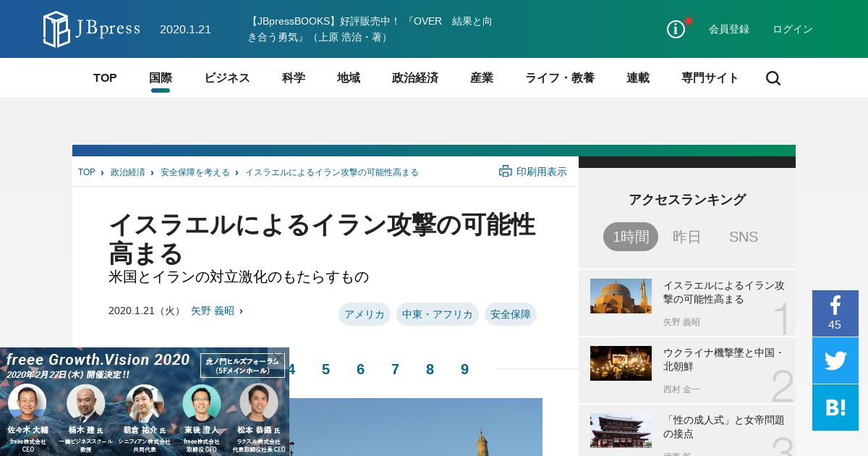Open ranking article「性の成人式」と女帝問題の接点
Image resolution: width=868 pixels, height=456 pixels.
724,427
